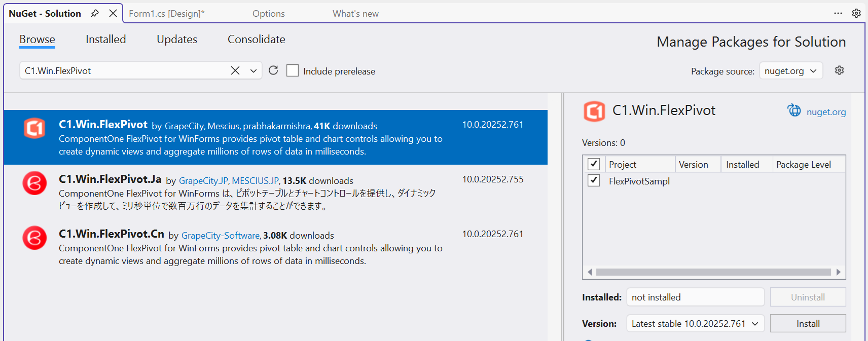Click the Installed 'not installed' field
Screen dimensions: 868x341
tap(696, 297)
